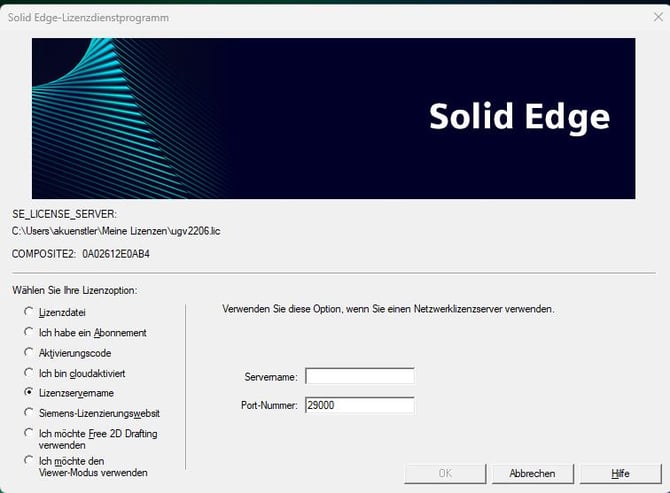The height and width of the screenshot is (493, 670).
Task: Click the Solid Edge-Lizenzdienstprogramm title bar
Action: point(300,17)
